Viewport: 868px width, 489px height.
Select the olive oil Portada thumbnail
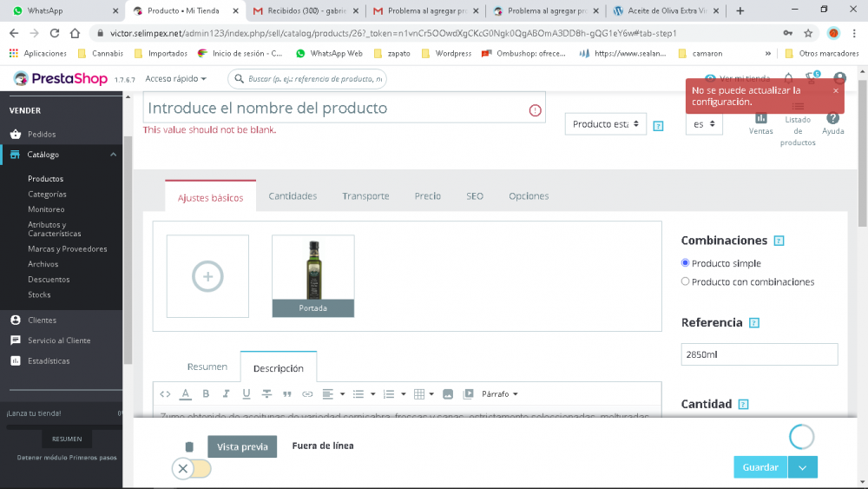(x=312, y=276)
